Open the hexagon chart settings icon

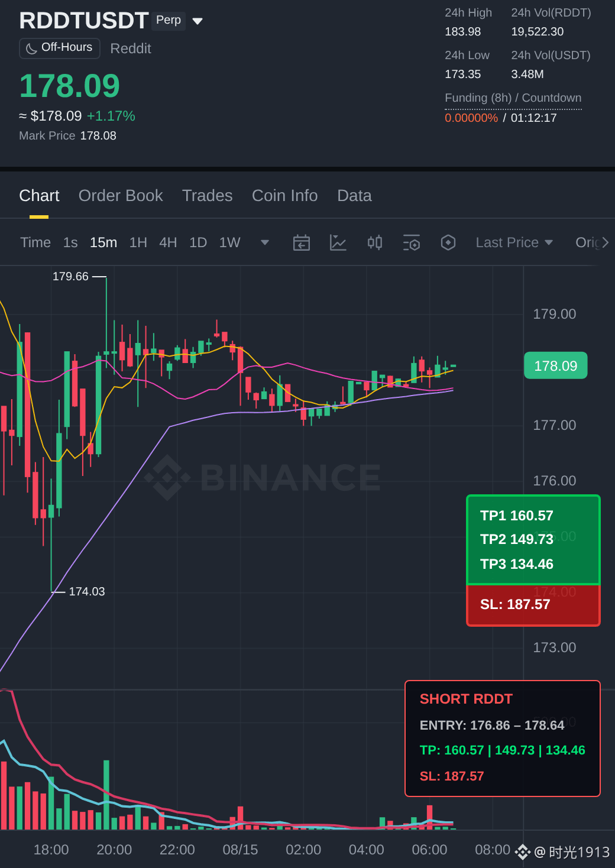[448, 242]
